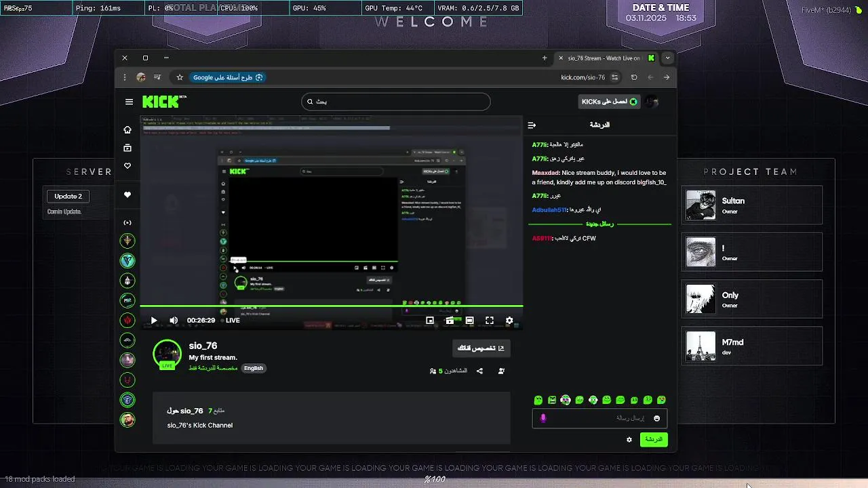Viewport: 868px width, 488px height.
Task: Select M7md dev card in Project Team
Action: [751, 346]
